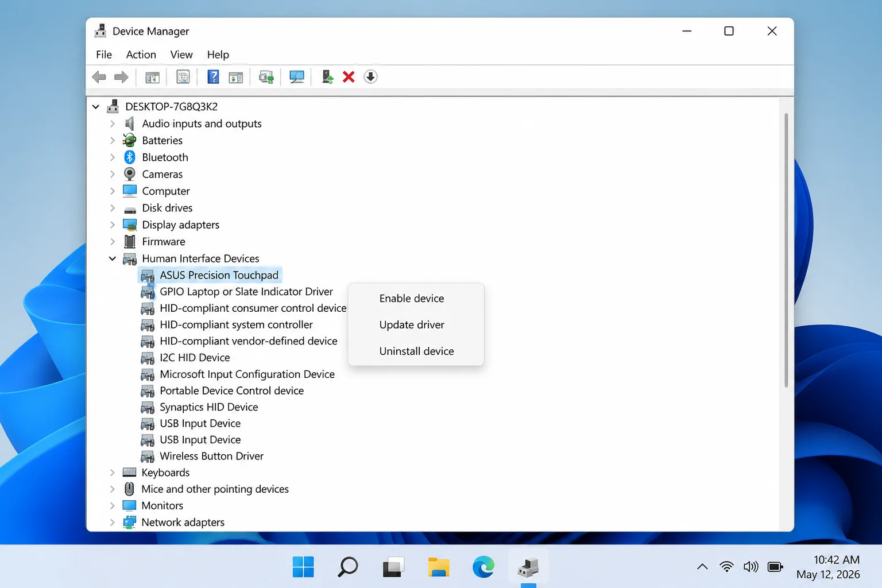882x588 pixels.
Task: Expand the Cameras category
Action: tap(113, 174)
